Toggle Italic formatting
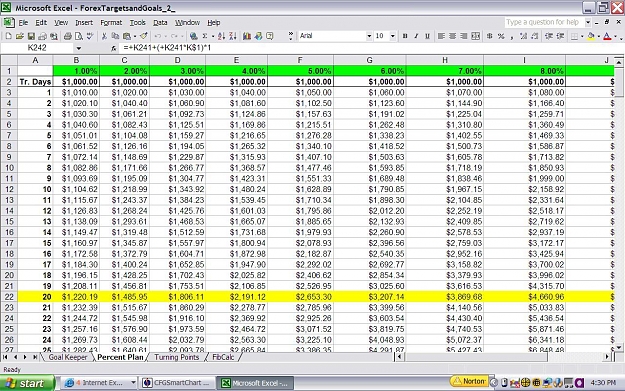 (x=416, y=36)
